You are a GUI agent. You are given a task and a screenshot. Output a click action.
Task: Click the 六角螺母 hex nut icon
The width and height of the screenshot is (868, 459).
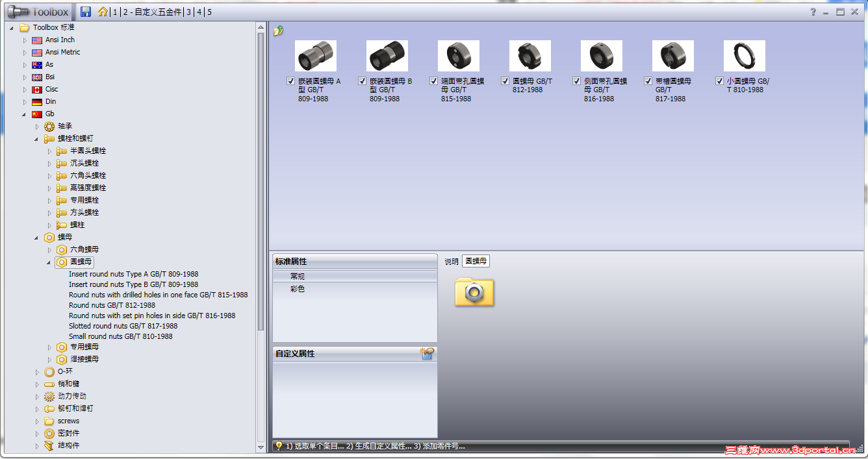point(62,249)
